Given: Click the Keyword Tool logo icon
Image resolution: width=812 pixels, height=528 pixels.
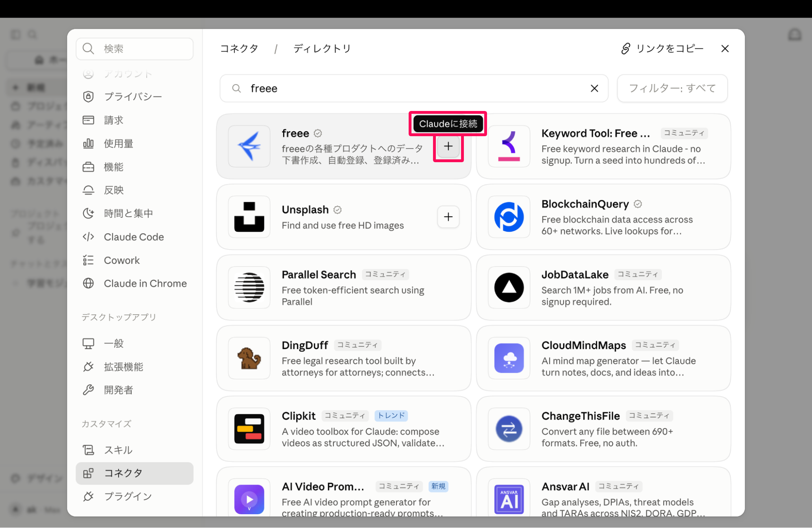Looking at the screenshot, I should 509,146.
